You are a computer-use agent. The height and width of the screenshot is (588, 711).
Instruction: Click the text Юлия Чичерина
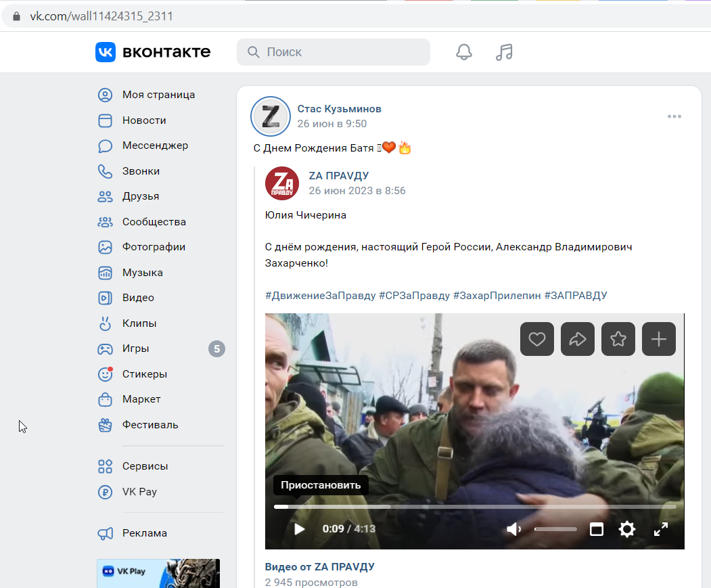tap(306, 215)
